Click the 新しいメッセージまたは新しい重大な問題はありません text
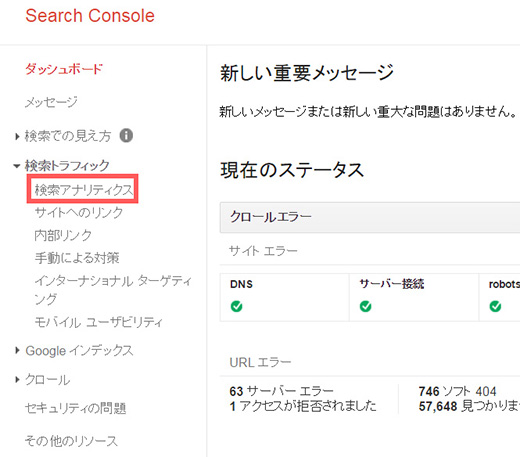This screenshot has width=520, height=457. click(368, 112)
